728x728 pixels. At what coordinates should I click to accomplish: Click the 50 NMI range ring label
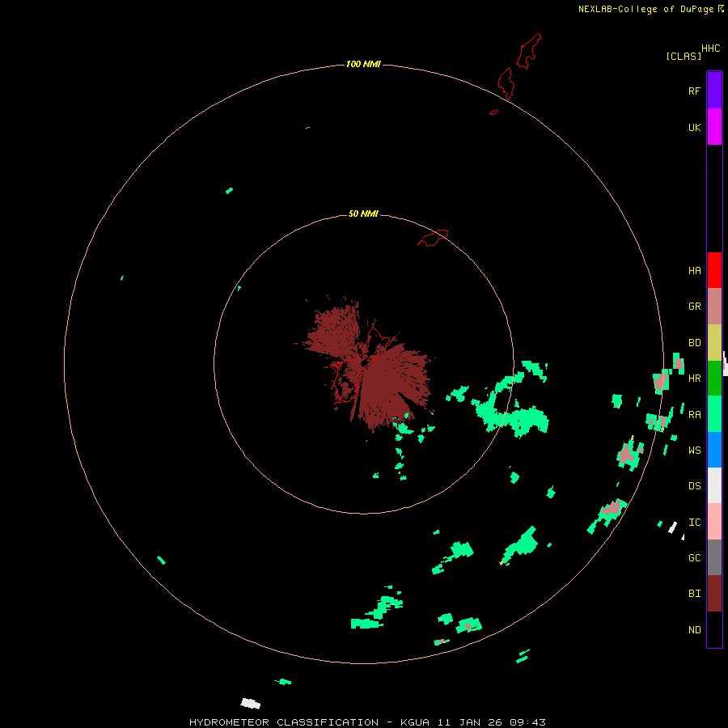pyautogui.click(x=363, y=214)
